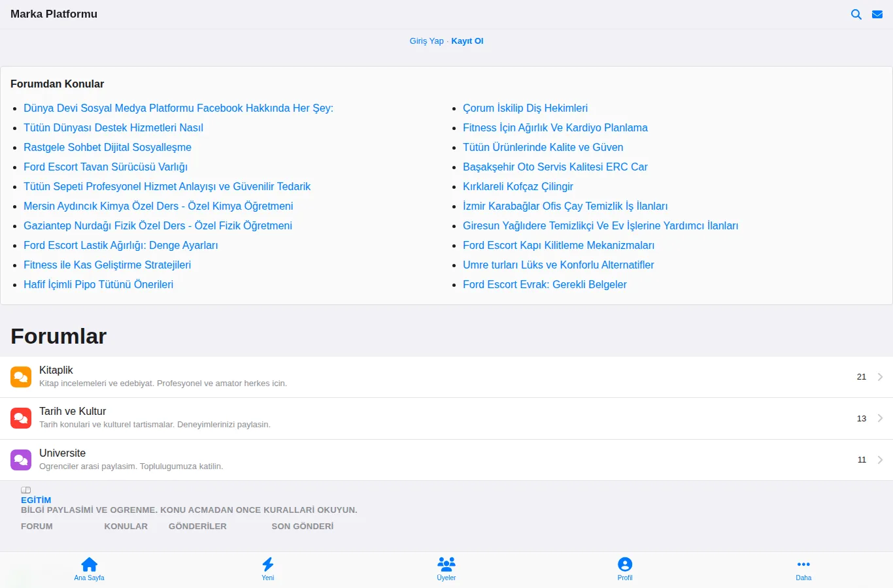893x588 pixels.
Task: Click the purple Universite forum icon
Action: pyautogui.click(x=21, y=460)
